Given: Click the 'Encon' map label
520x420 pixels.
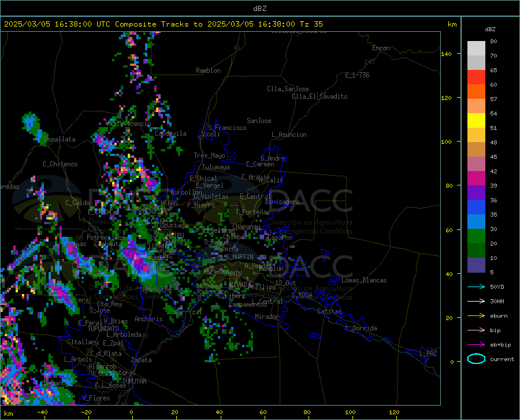Looking at the screenshot, I should 381,48.
